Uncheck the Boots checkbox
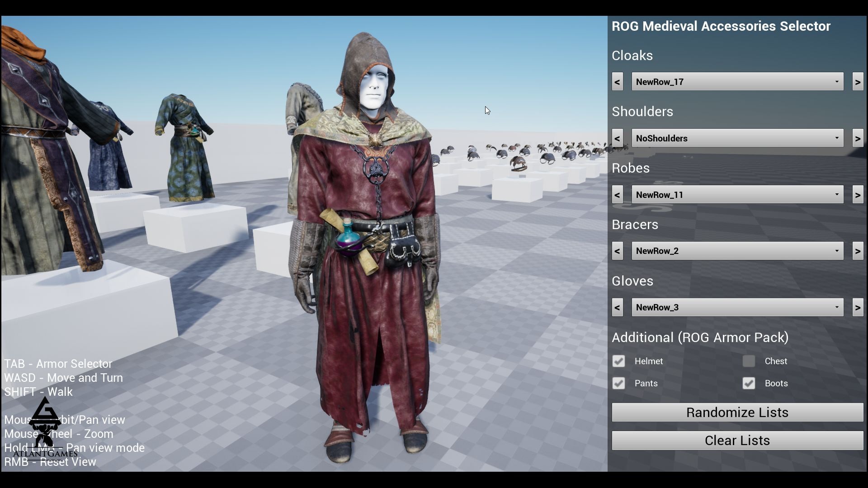The width and height of the screenshot is (868, 488). tap(749, 383)
